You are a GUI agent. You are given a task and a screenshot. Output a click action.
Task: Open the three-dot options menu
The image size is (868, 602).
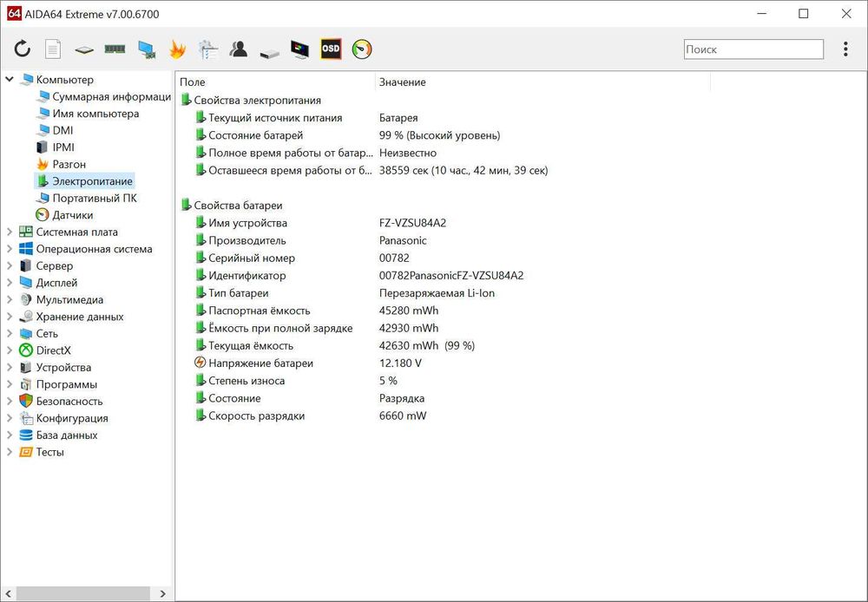pyautogui.click(x=845, y=49)
